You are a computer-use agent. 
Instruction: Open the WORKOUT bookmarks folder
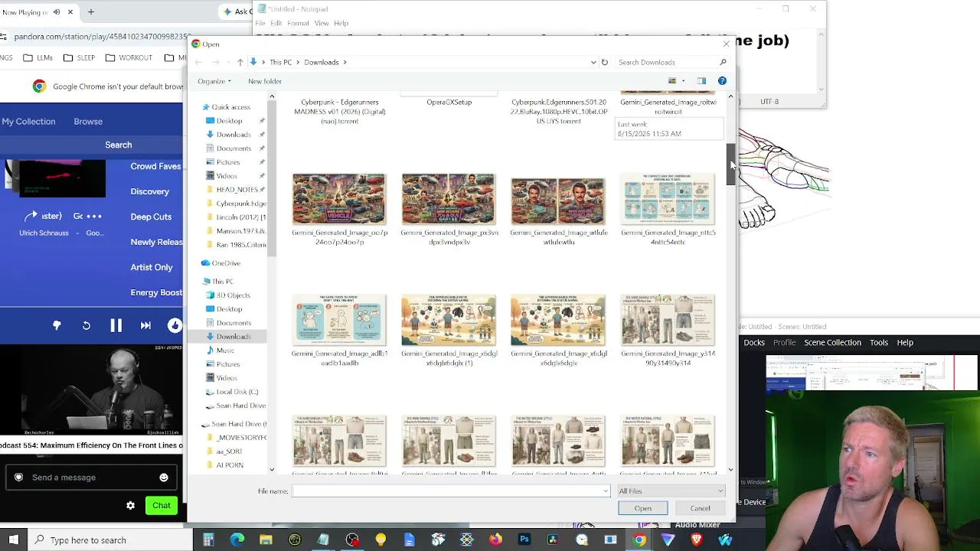(x=128, y=57)
